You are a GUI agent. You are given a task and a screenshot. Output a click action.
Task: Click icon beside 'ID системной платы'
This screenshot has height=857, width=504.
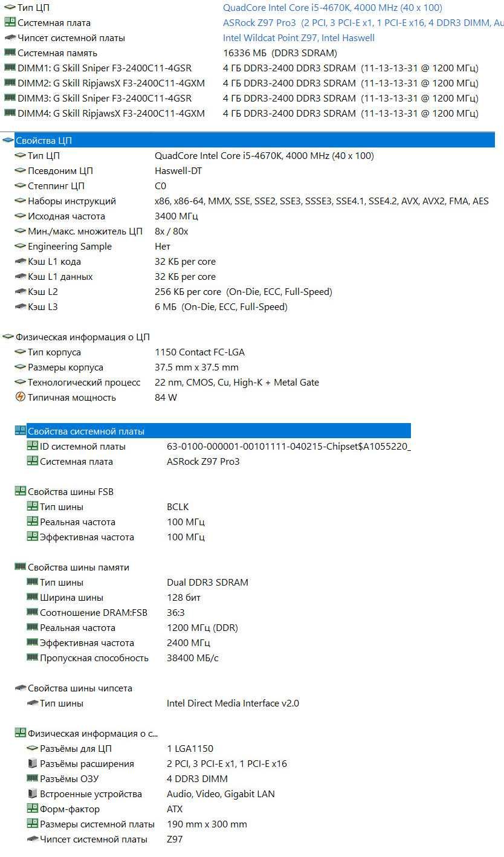point(33,445)
